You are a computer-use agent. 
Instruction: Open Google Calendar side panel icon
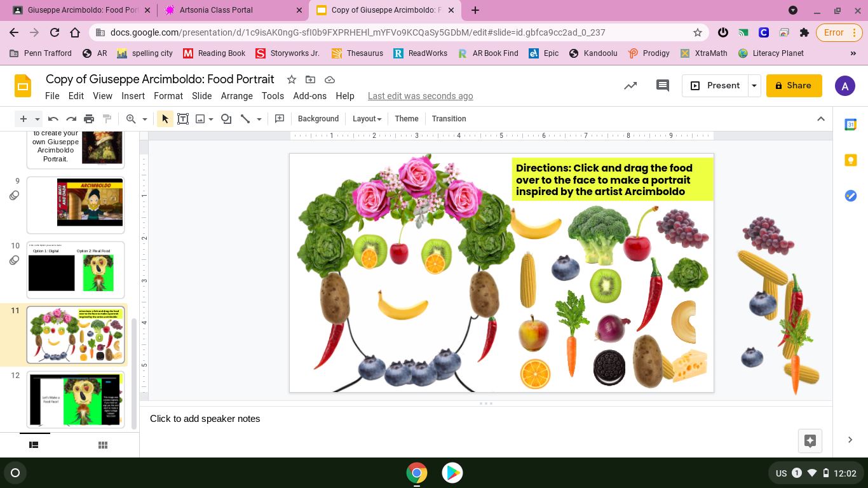(x=850, y=125)
